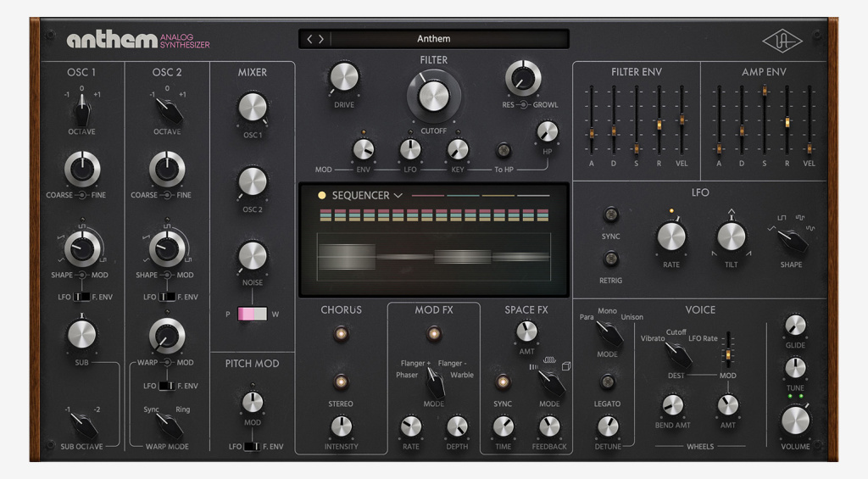868x479 pixels.
Task: Click the SUB level knob
Action: 82,335
